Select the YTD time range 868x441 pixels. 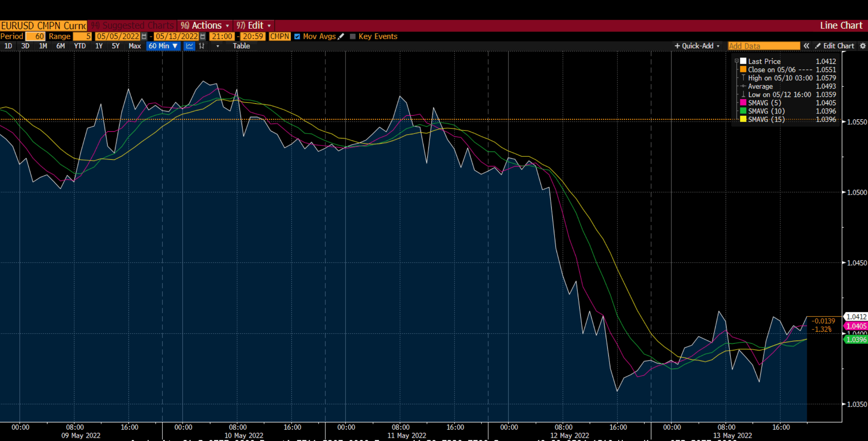[80, 46]
